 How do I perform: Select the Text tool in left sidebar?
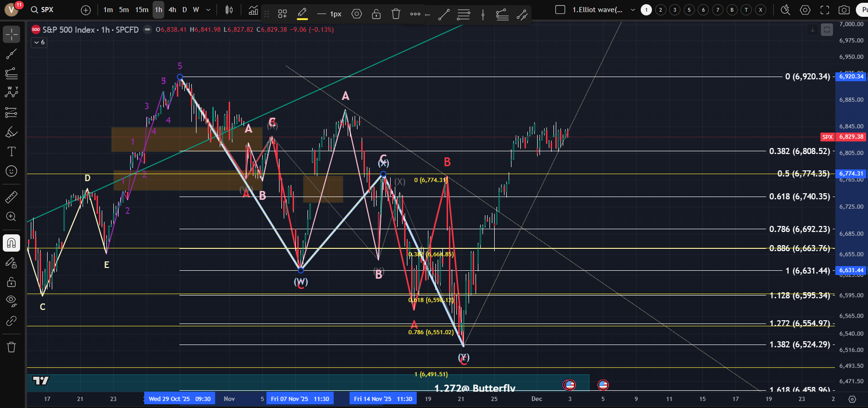[12, 151]
